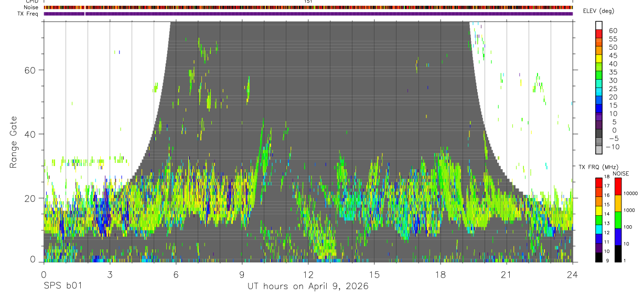Click x-axis tick label '6'

click(176, 274)
